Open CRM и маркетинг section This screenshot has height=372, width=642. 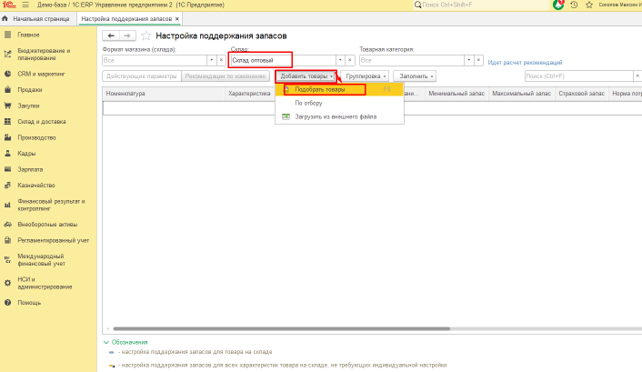[41, 74]
